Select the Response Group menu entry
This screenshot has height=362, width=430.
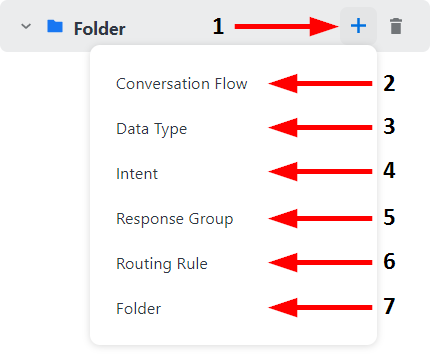[174, 219]
